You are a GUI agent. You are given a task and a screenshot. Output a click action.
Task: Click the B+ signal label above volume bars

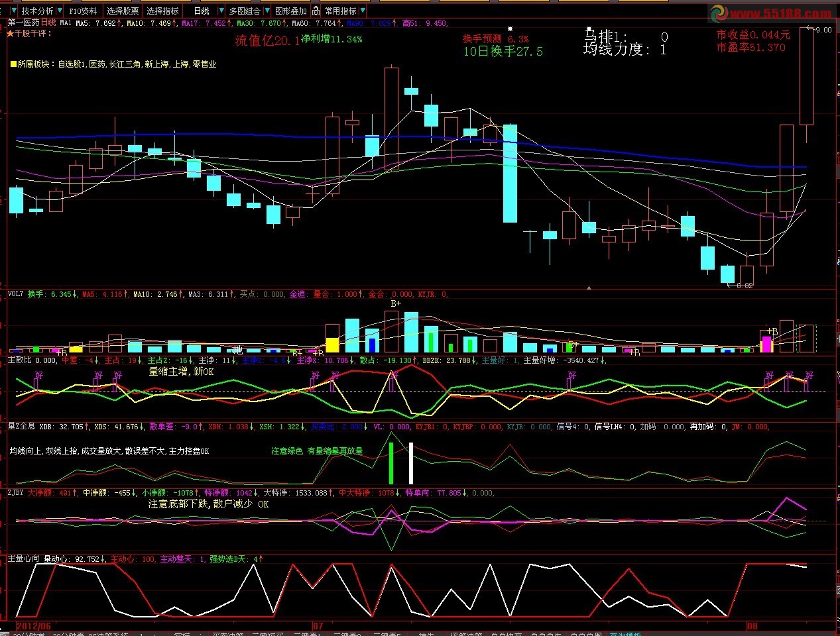(396, 303)
